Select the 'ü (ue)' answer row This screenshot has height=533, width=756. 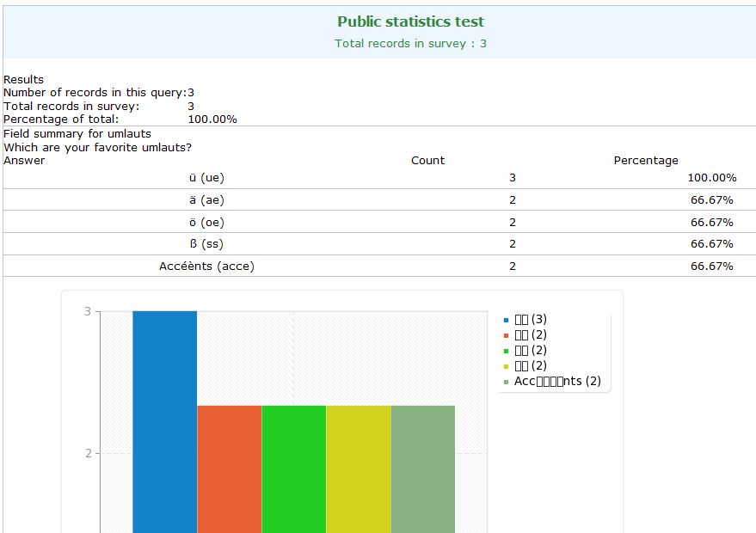(206, 178)
